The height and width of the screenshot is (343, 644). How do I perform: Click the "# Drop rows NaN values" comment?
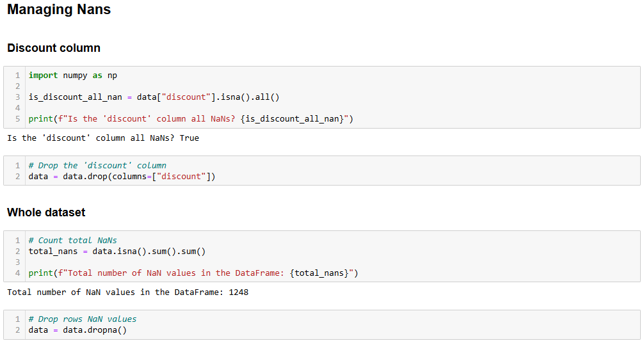[x=82, y=319]
